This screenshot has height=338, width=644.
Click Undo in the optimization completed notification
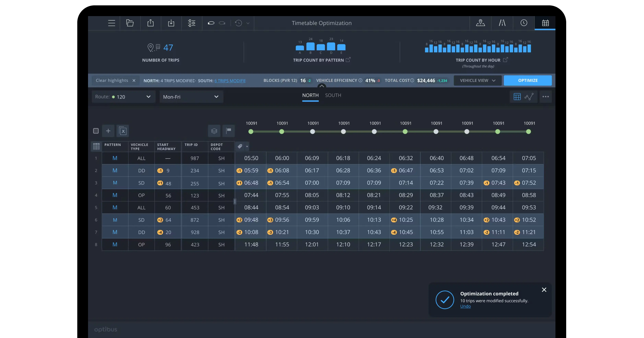point(466,306)
